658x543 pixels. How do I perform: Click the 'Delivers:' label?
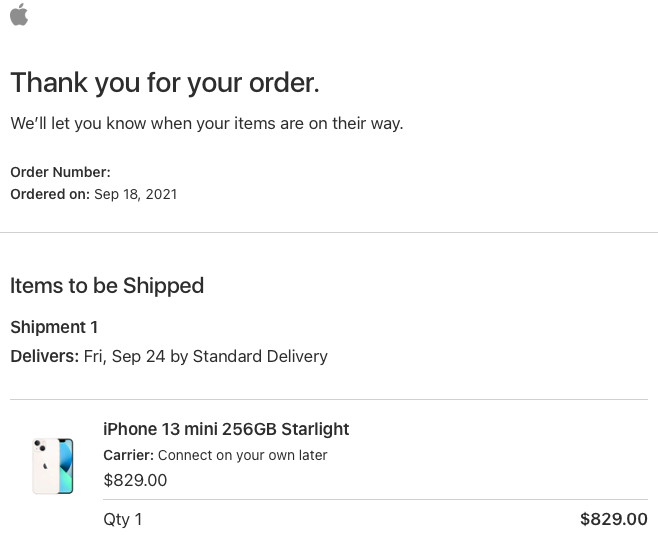coord(44,356)
